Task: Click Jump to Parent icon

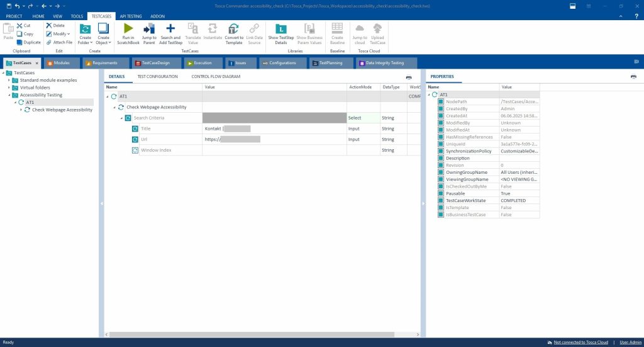Action: point(148,28)
